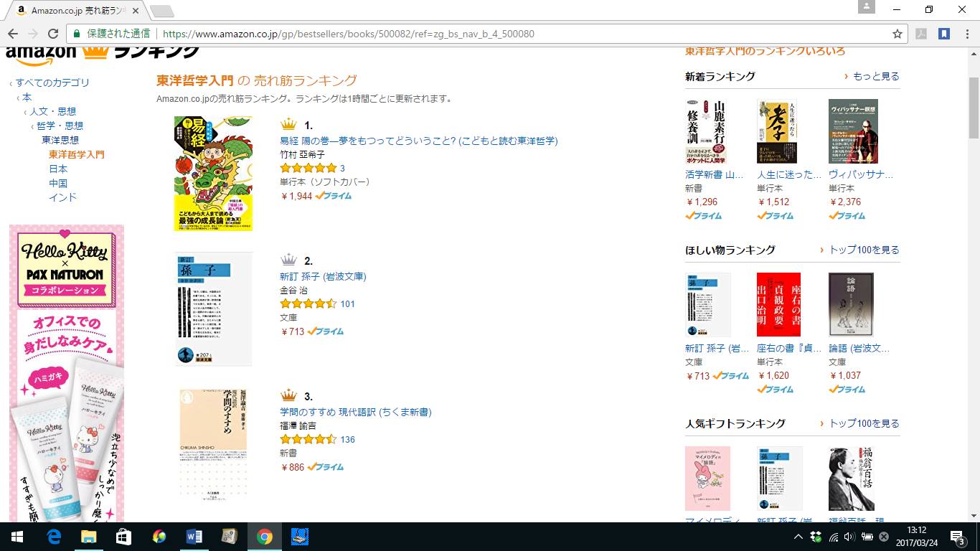The width and height of the screenshot is (980, 551).
Task: Select the インド subcategory
Action: click(x=62, y=197)
